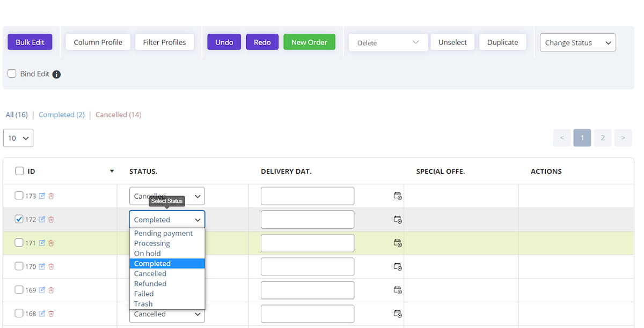The height and width of the screenshot is (328, 644).
Task: Redo the last change
Action: 262,42
